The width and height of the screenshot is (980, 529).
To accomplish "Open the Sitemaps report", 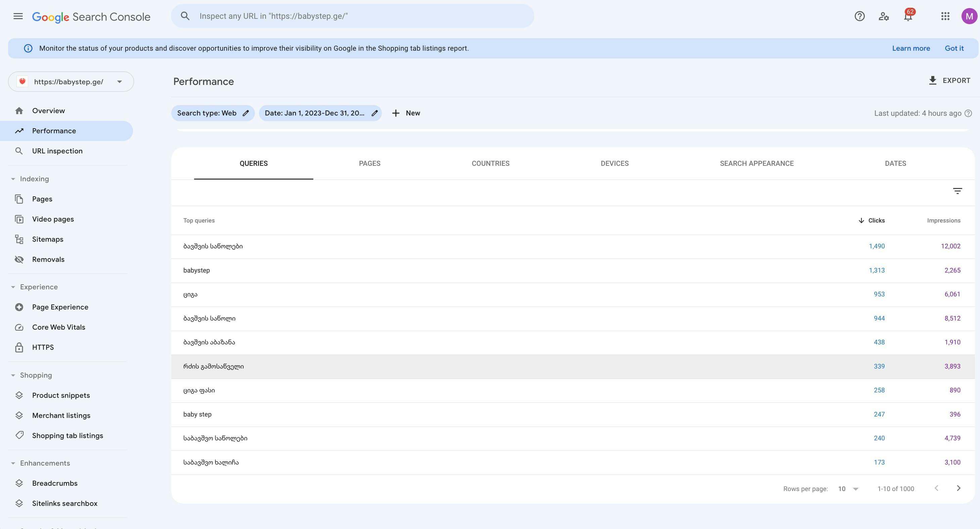I will 48,239.
